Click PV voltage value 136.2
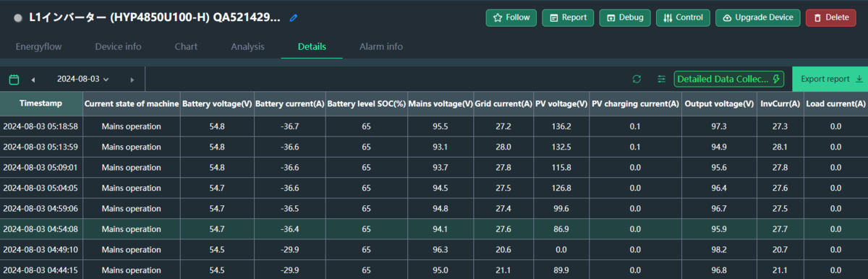The width and height of the screenshot is (868, 279). pyautogui.click(x=561, y=126)
